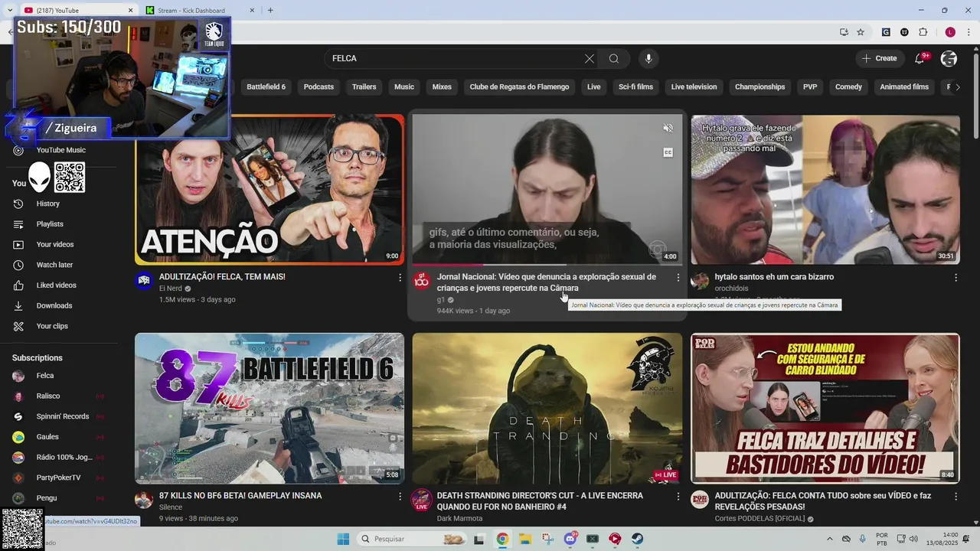
Task: Click the search magnifier button
Action: (614, 59)
